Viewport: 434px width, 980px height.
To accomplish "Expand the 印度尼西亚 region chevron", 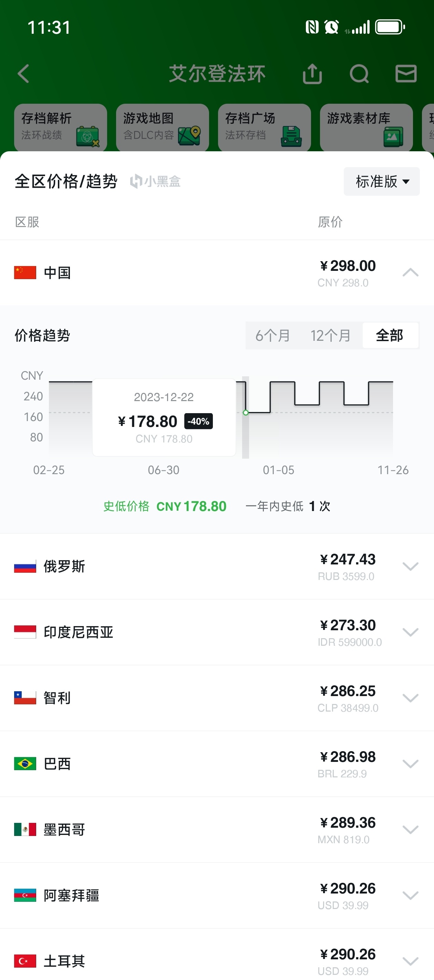I will click(x=411, y=632).
